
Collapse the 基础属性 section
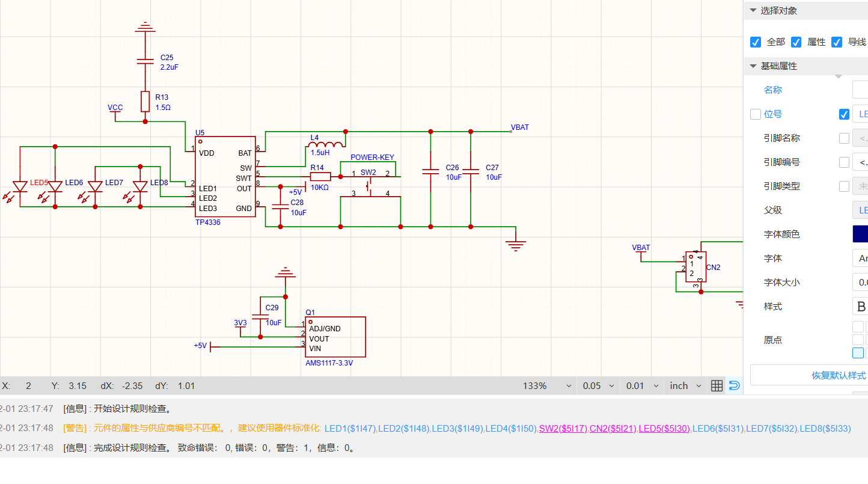click(x=753, y=66)
